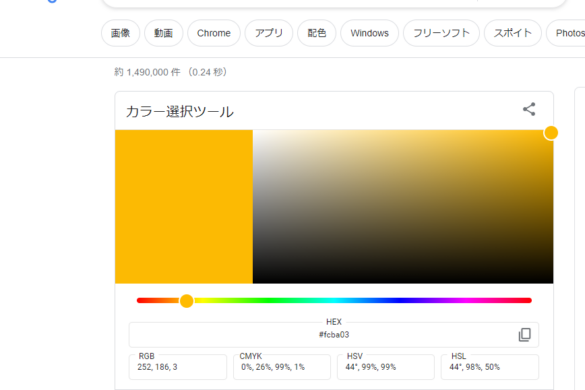Edit the HEX #fcba03 field
This screenshot has width=585, height=390.
(334, 335)
